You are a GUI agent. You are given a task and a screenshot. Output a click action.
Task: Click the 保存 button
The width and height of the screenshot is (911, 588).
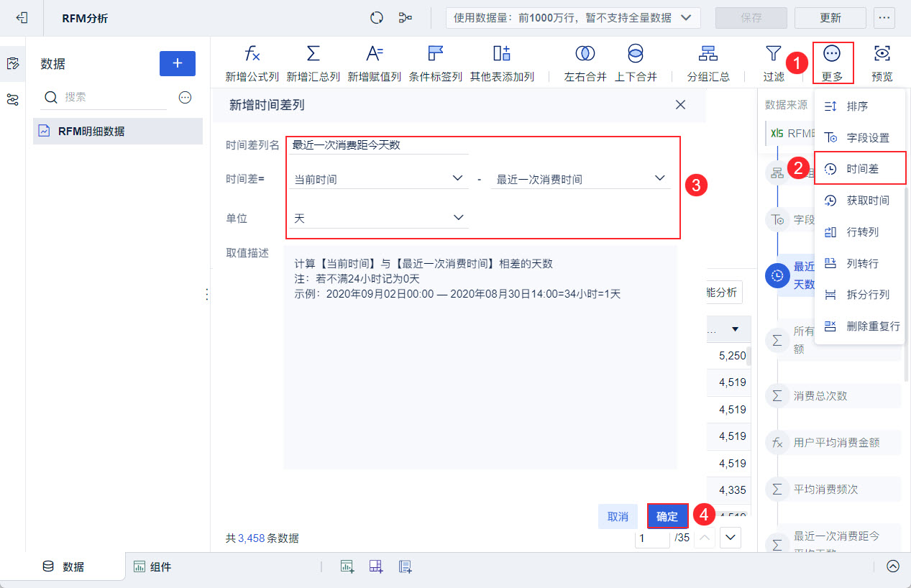[x=751, y=18]
